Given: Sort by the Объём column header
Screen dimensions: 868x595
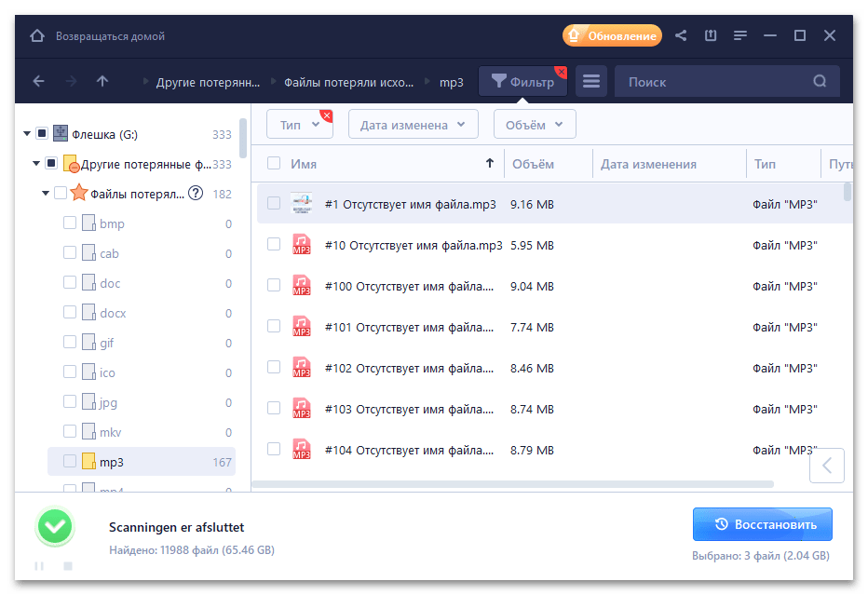Looking at the screenshot, I should tap(533, 164).
